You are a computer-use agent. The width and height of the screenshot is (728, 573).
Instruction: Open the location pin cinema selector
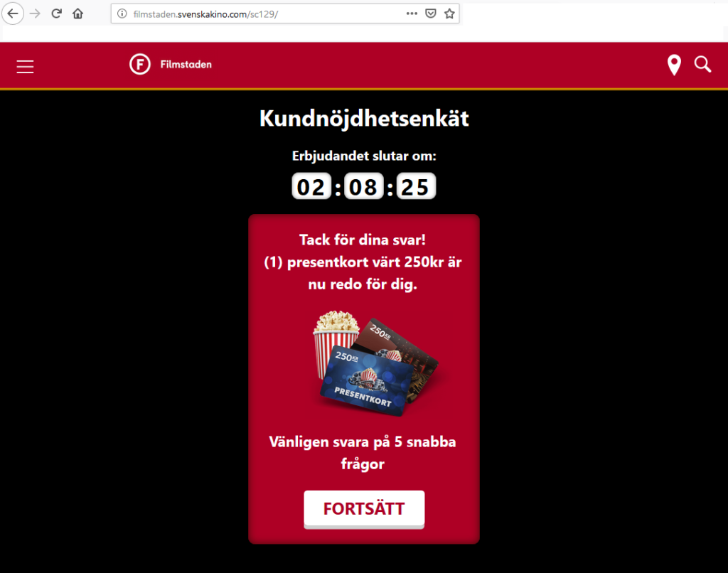(674, 65)
